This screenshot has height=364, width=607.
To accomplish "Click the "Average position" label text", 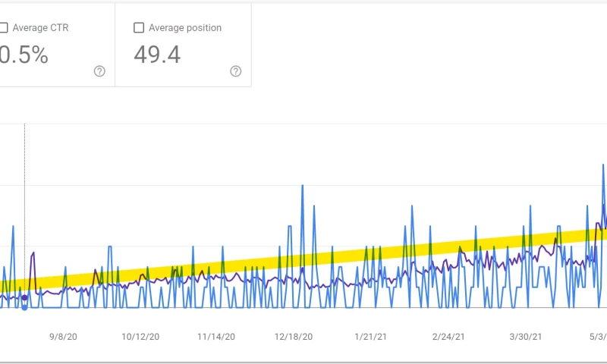I will tap(185, 28).
